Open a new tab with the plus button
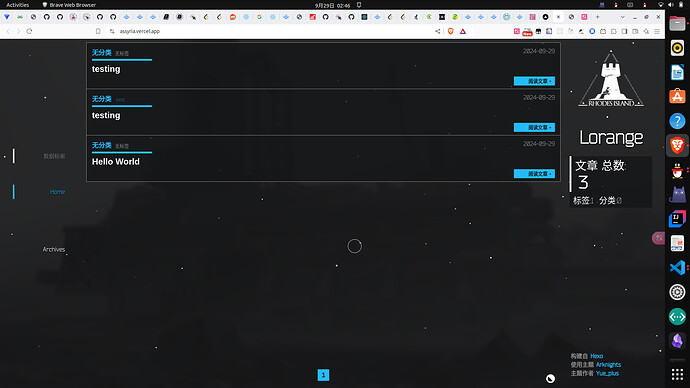 (597, 17)
